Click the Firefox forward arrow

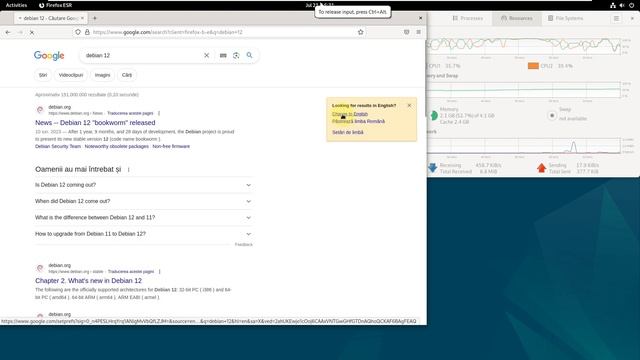20,32
